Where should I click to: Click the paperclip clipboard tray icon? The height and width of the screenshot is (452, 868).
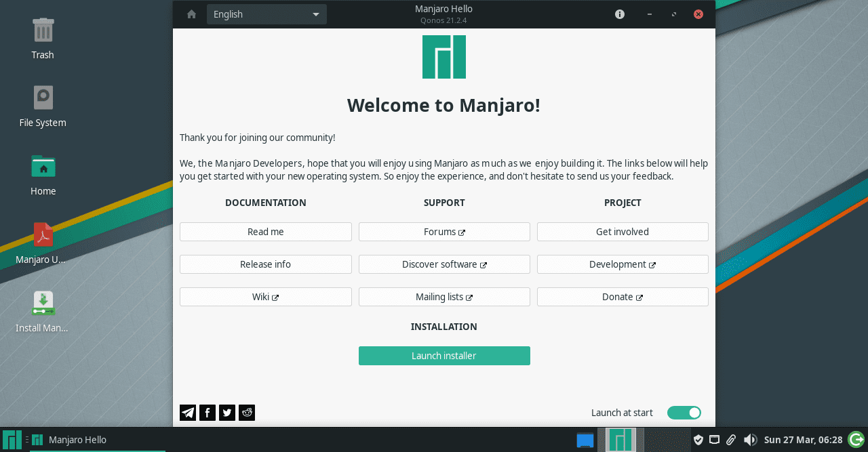click(x=731, y=440)
